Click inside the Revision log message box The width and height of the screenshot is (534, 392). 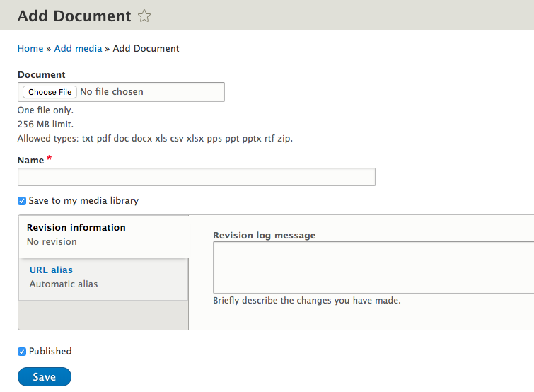(373, 267)
